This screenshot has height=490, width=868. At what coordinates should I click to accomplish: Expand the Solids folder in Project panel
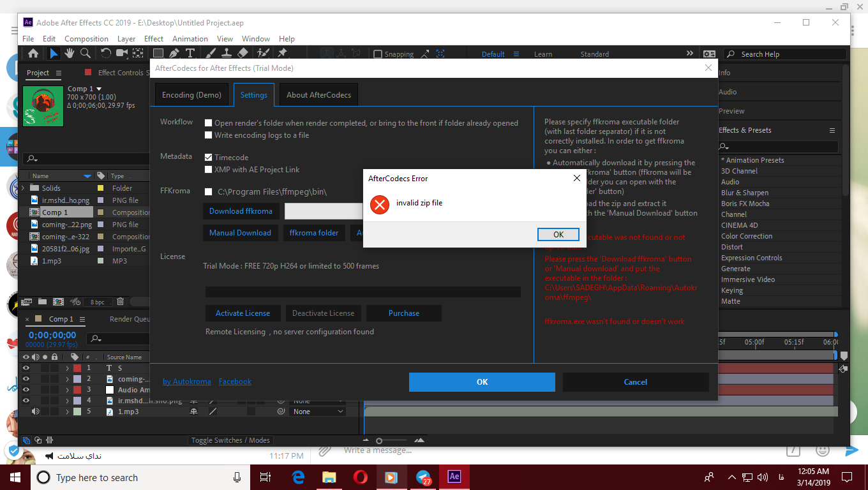coord(24,188)
